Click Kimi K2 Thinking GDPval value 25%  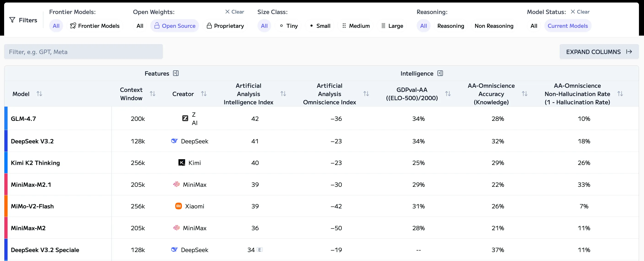pyautogui.click(x=418, y=163)
